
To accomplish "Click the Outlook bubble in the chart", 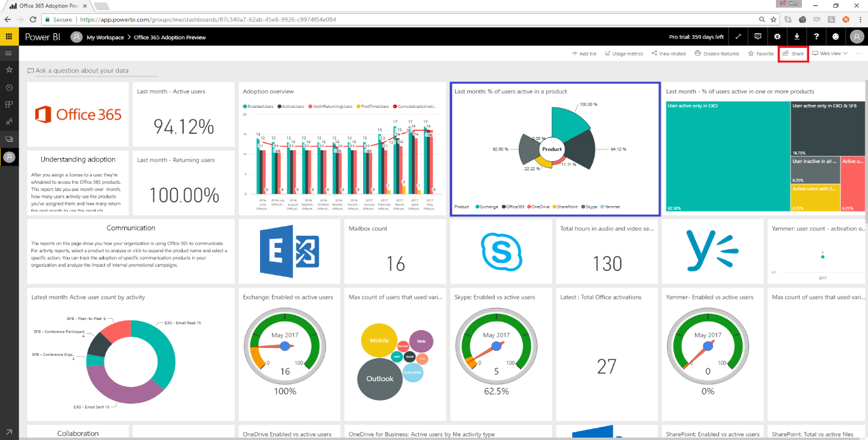I will [x=379, y=379].
